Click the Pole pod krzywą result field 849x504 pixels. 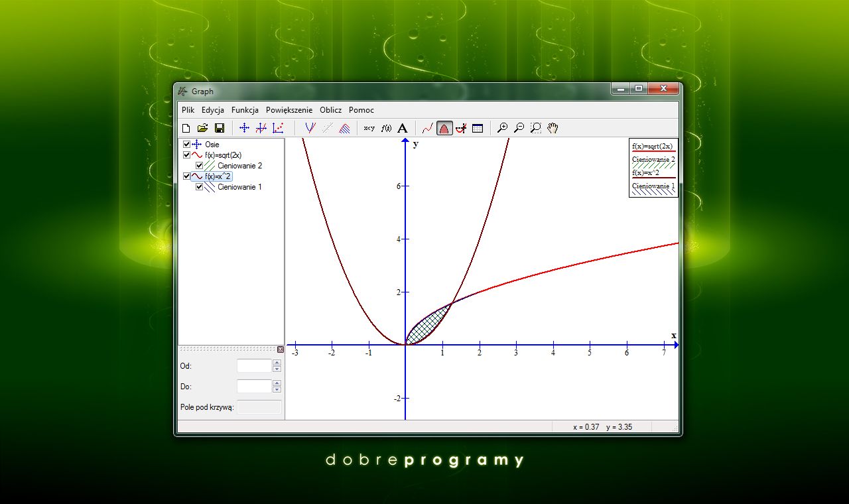(x=259, y=407)
